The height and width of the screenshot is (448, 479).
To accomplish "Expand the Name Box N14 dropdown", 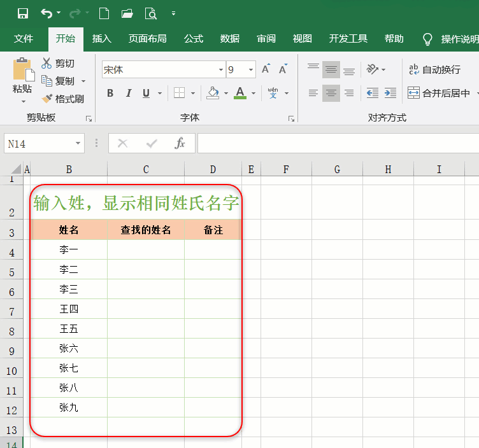I will pyautogui.click(x=78, y=143).
